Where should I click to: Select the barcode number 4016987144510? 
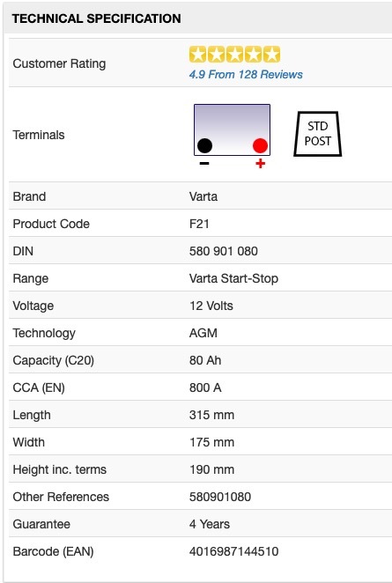coord(233,551)
